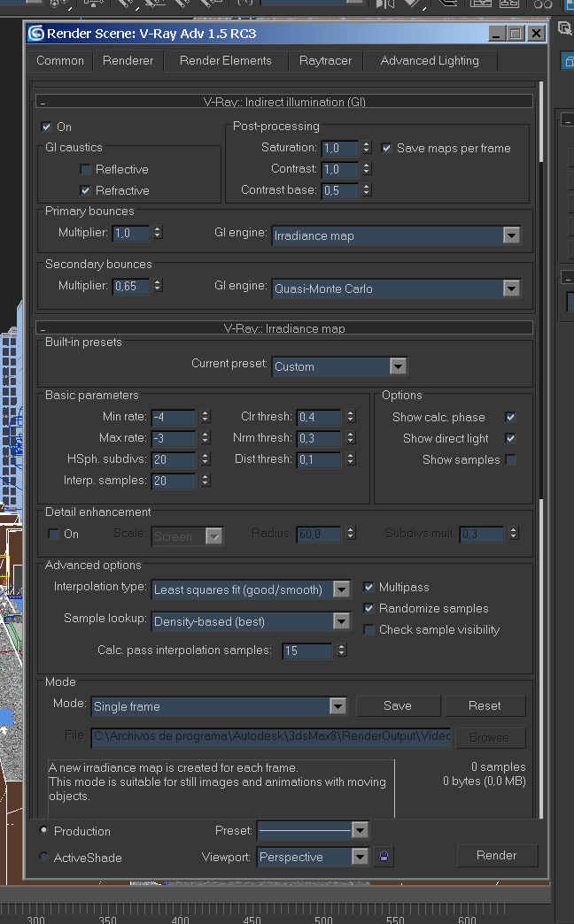Image resolution: width=574 pixels, height=924 pixels.
Task: Click the Dist thresh spinner arrows
Action: pyautogui.click(x=351, y=458)
